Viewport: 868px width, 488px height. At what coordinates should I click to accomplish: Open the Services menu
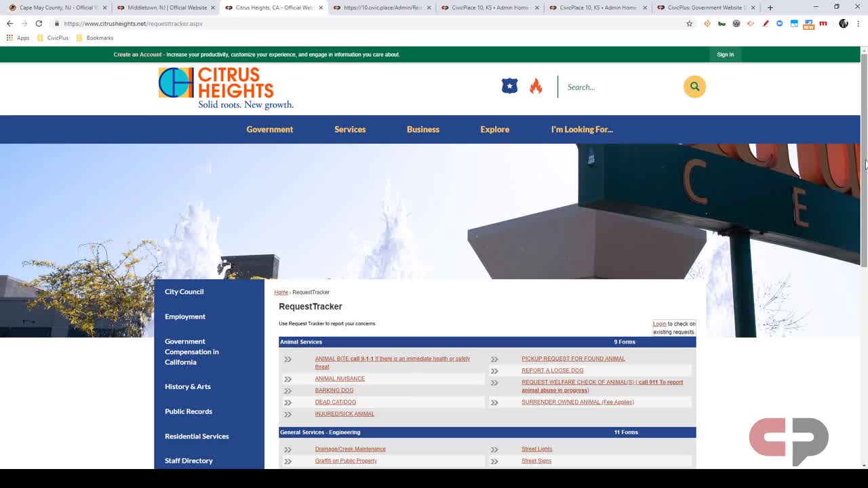350,129
